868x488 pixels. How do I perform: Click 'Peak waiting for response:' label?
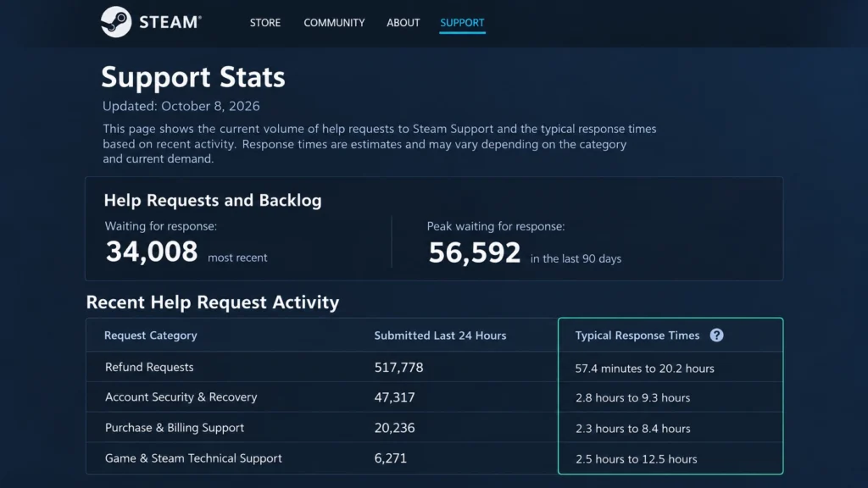tap(495, 225)
